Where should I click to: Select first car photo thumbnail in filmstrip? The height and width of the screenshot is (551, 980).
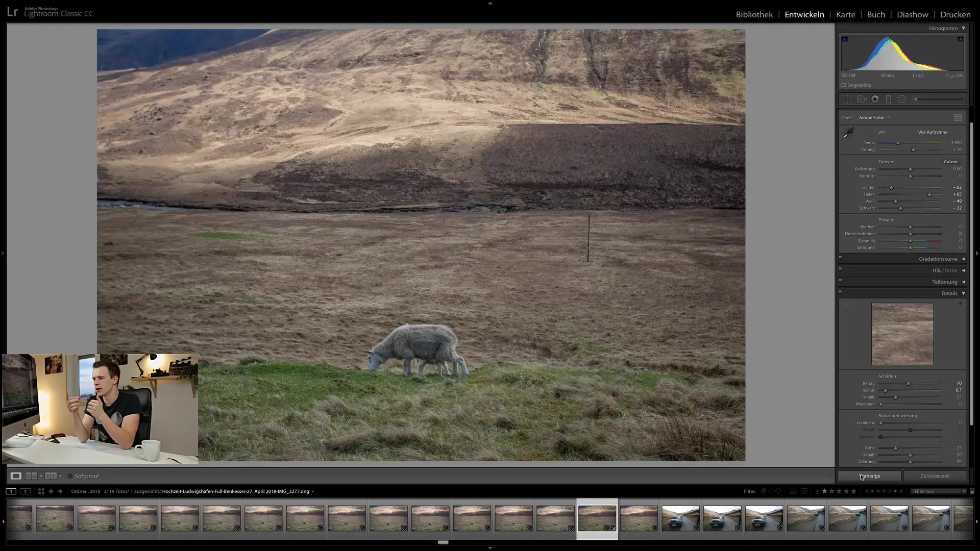pos(680,518)
